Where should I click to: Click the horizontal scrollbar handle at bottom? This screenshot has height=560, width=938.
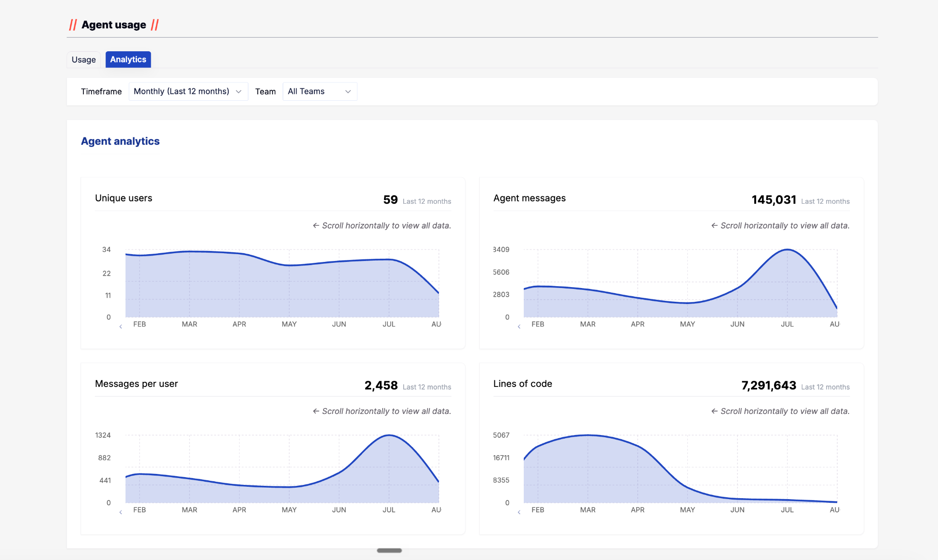pyautogui.click(x=389, y=550)
